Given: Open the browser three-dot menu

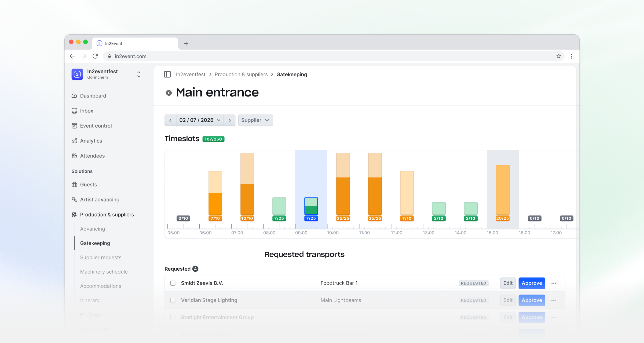Looking at the screenshot, I should 572,56.
